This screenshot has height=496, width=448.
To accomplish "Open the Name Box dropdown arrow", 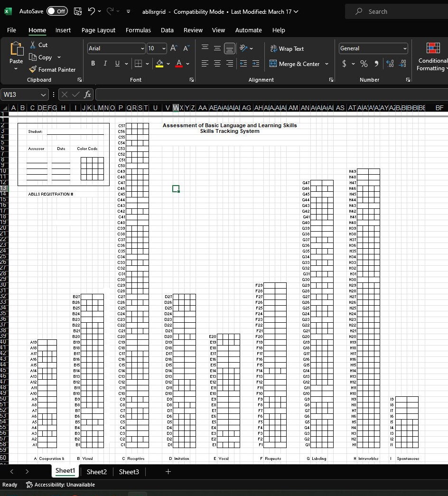I will [43, 94].
